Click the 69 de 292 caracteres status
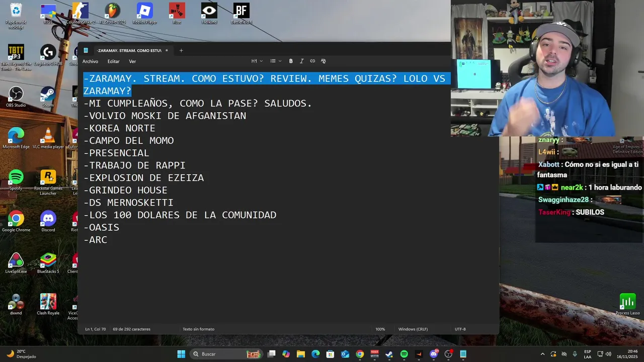 click(x=132, y=329)
